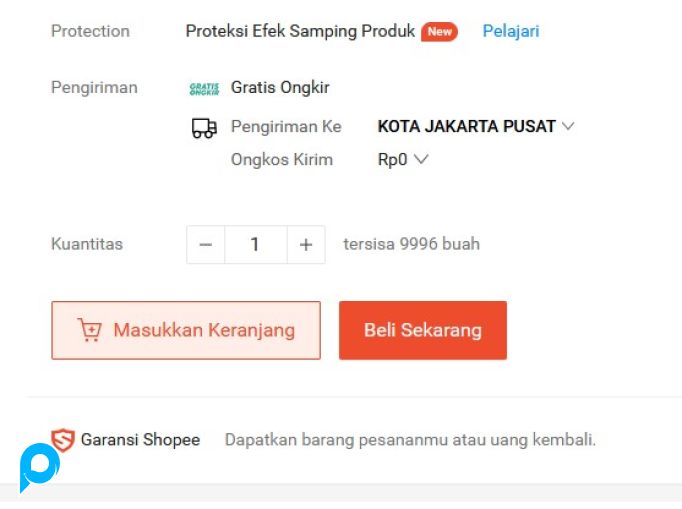The height and width of the screenshot is (509, 682).
Task: Click Proteksi Efek Samping Produk text
Action: click(x=300, y=31)
